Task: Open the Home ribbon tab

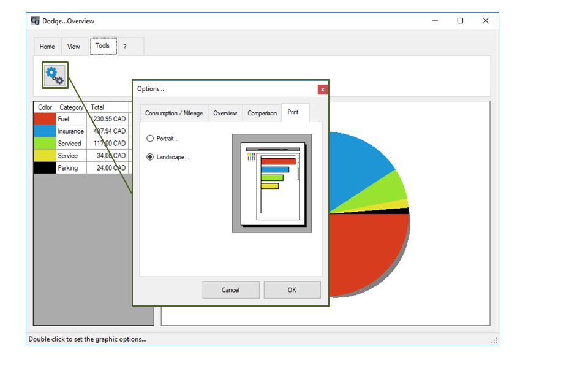Action: click(x=47, y=47)
